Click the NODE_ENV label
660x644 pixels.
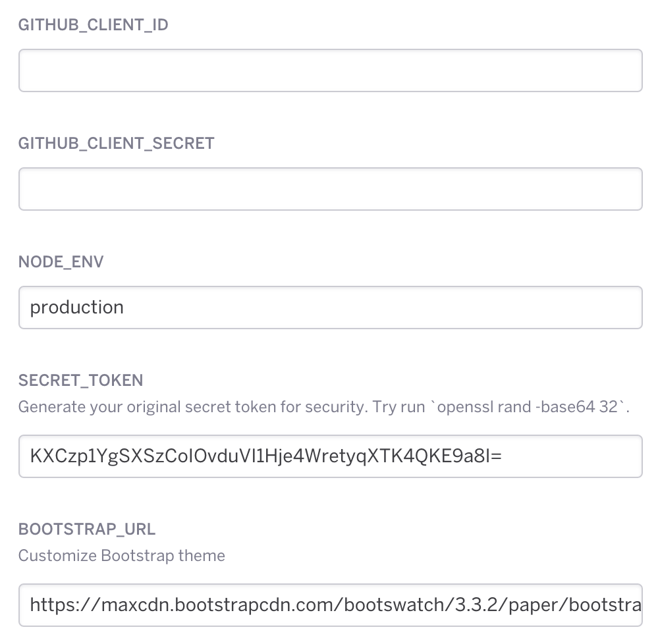coord(61,261)
